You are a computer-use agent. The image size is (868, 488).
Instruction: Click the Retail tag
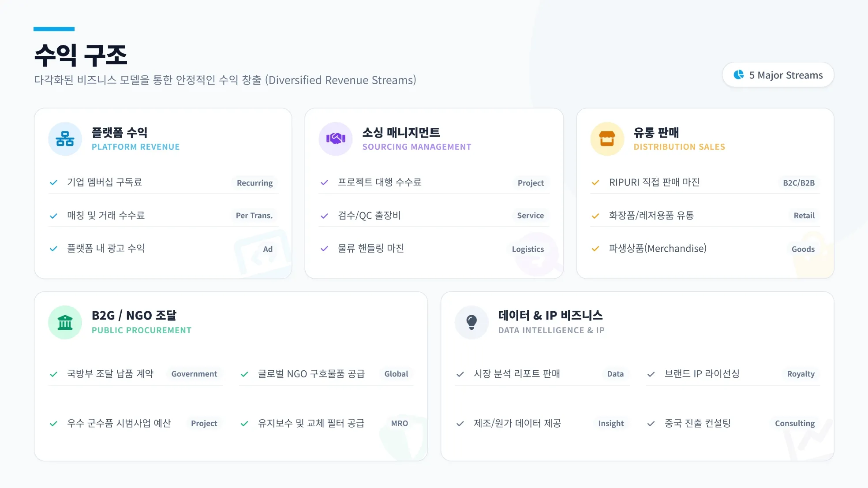(804, 216)
